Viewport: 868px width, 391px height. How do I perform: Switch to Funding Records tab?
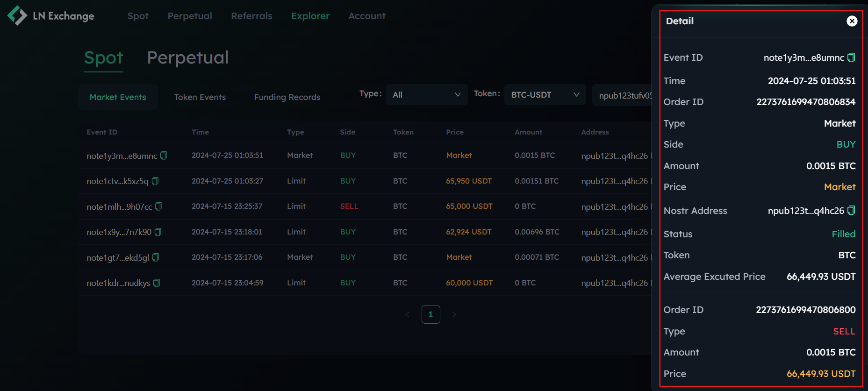pyautogui.click(x=287, y=97)
